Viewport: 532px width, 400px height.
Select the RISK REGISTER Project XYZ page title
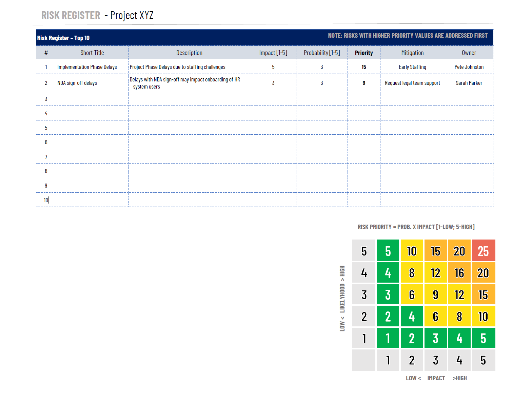(x=97, y=15)
